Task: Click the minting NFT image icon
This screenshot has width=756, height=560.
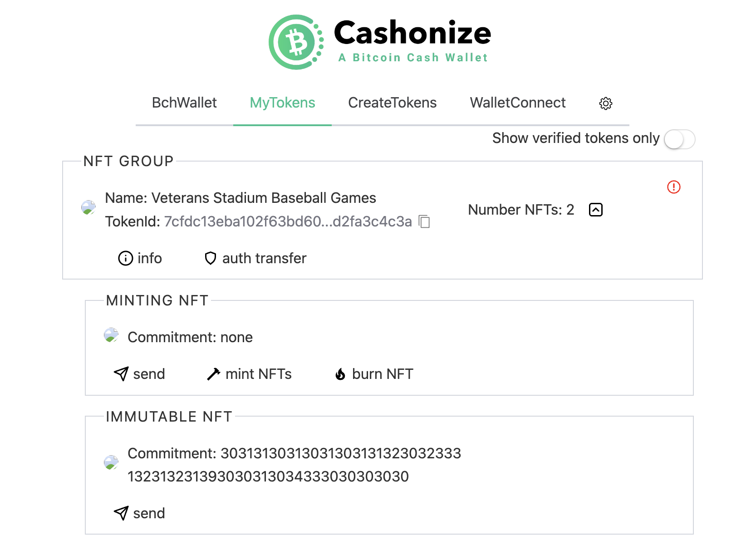Action: (111, 335)
